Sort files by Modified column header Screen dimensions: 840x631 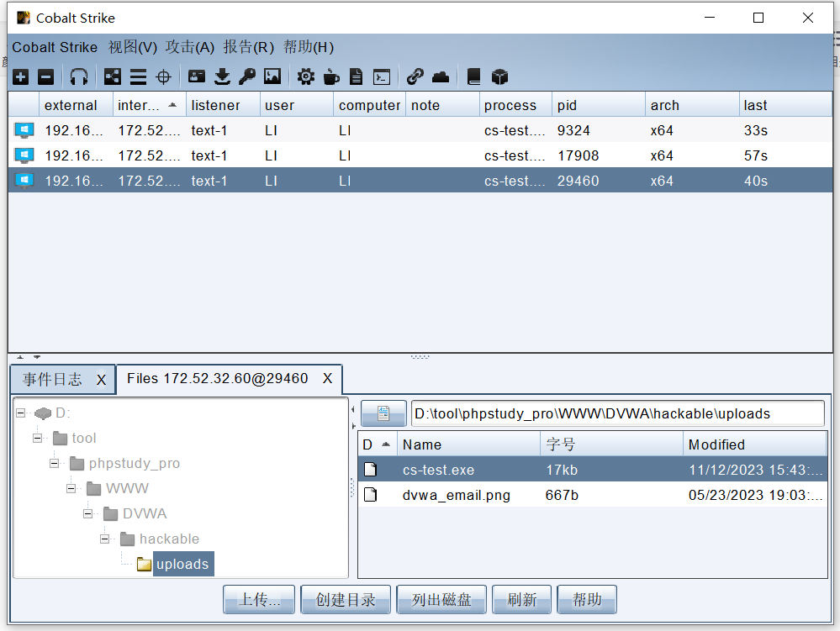755,444
